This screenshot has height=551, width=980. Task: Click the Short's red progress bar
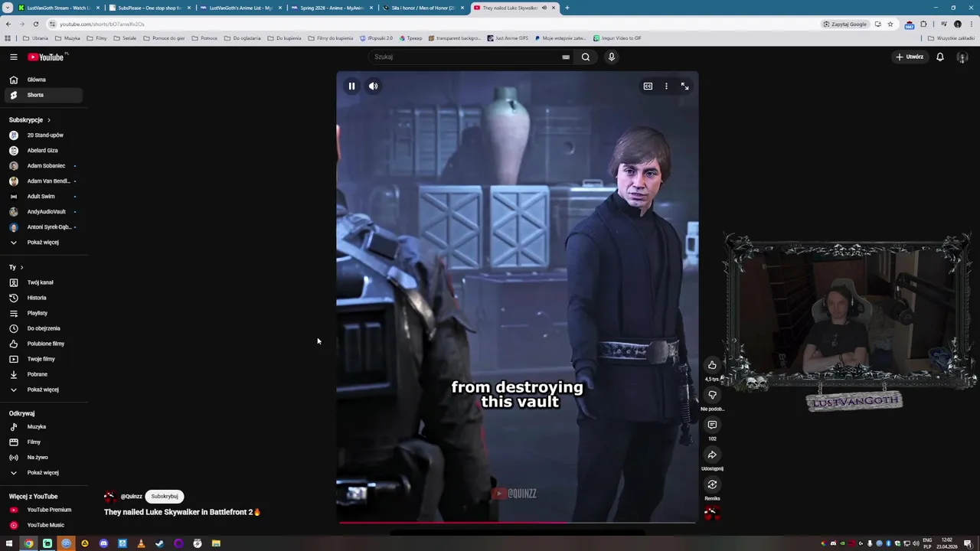517,523
